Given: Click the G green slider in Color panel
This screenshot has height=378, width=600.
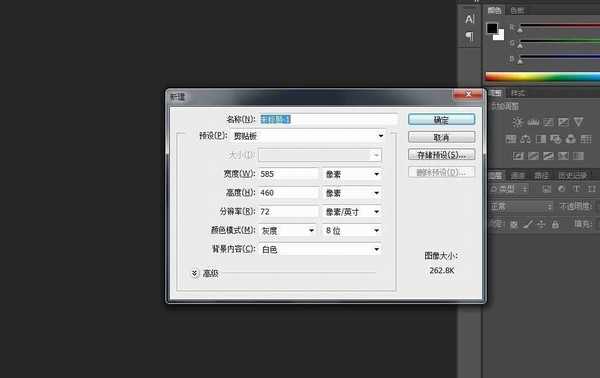Looking at the screenshot, I should tap(559, 42).
